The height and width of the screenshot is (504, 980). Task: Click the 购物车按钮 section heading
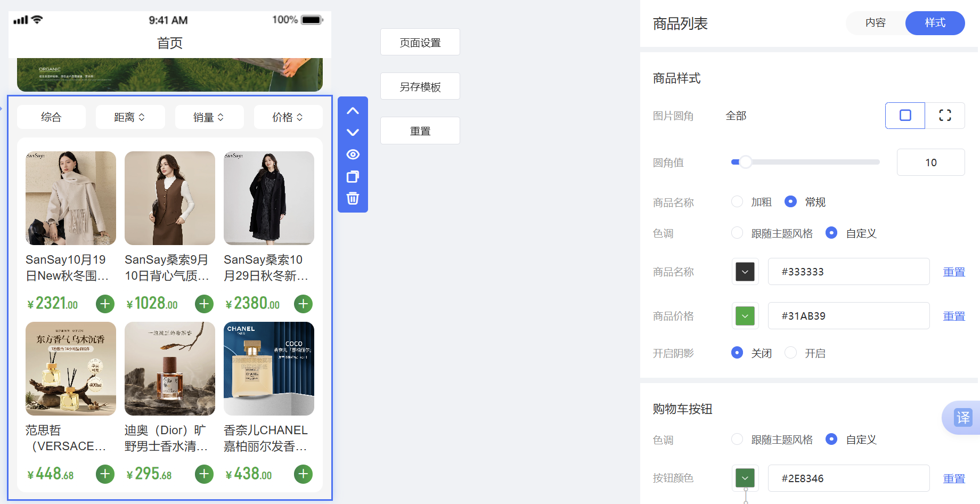pos(683,409)
